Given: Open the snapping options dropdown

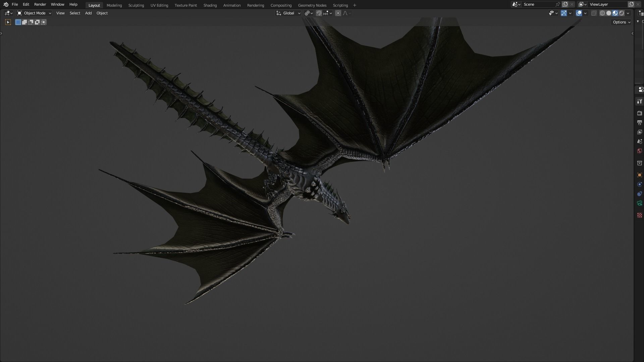Looking at the screenshot, I should tap(327, 13).
